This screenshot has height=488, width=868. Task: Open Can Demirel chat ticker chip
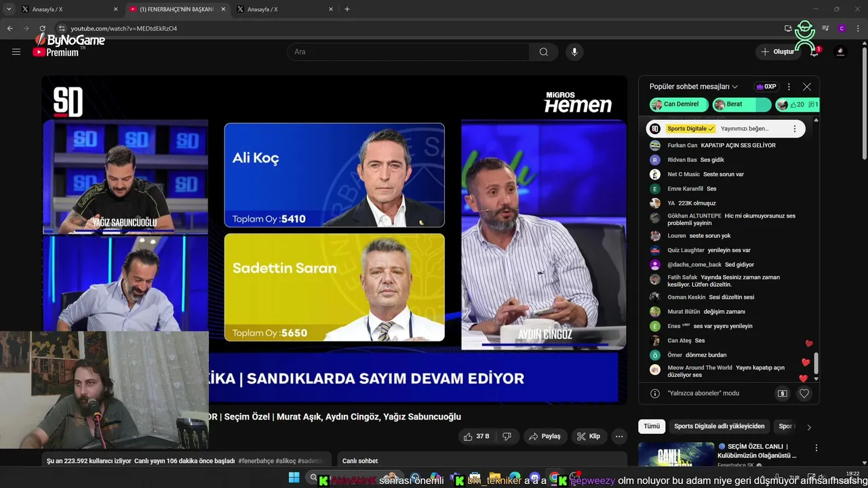[x=679, y=104]
